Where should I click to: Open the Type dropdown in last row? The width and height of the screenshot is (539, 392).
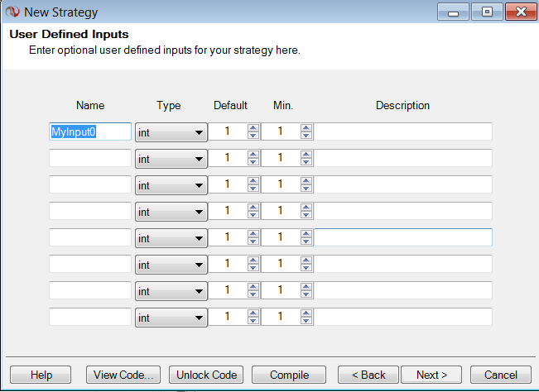[x=171, y=317]
